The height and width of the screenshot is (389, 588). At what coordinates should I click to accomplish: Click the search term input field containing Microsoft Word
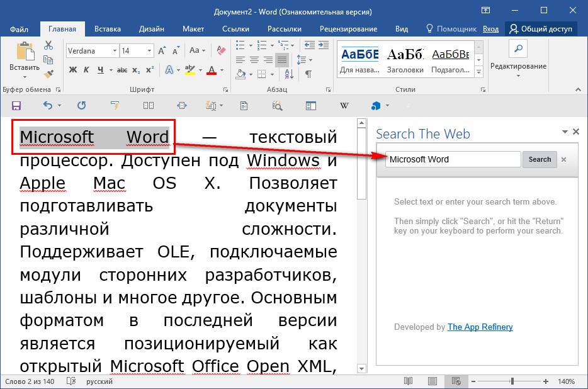pos(453,159)
